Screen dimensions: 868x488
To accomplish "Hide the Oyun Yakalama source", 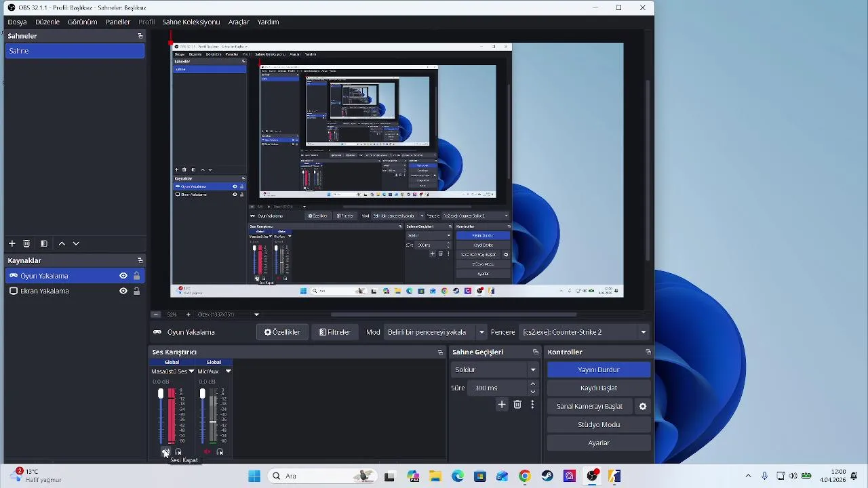I will (123, 276).
